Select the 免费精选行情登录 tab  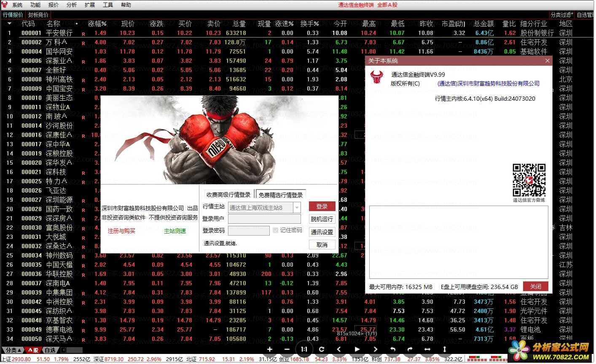click(x=281, y=195)
